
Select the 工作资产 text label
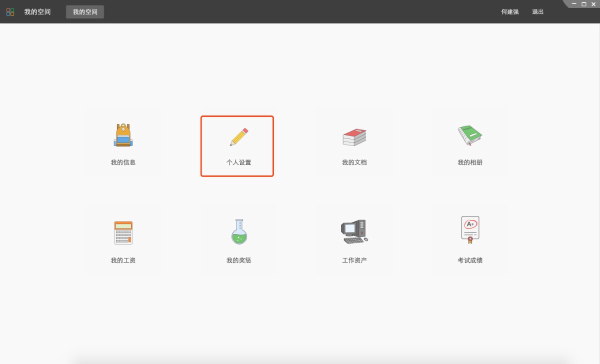coord(354,260)
